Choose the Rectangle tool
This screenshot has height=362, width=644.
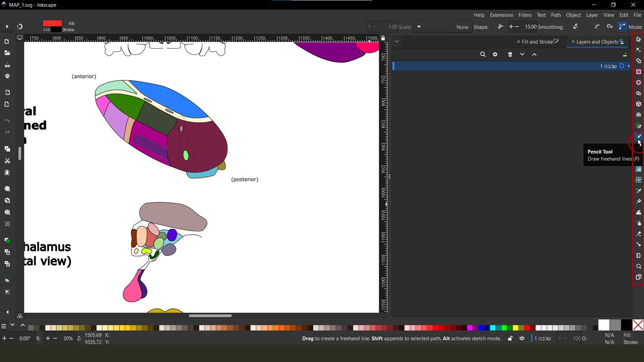point(638,72)
